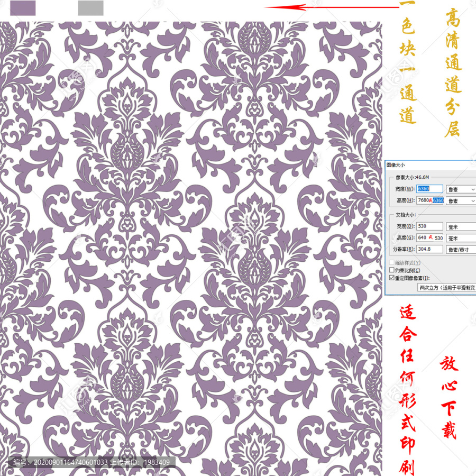Click the 像素大小:46.6M label
This screenshot has width=476, height=476.
click(412, 177)
